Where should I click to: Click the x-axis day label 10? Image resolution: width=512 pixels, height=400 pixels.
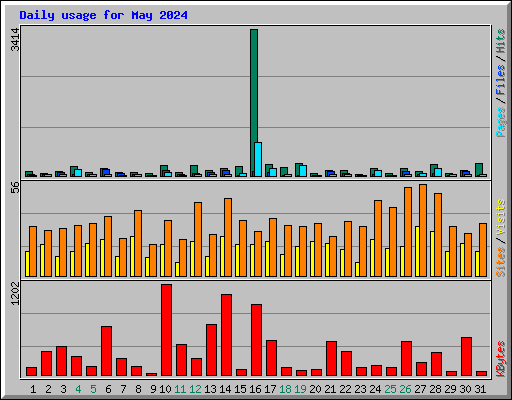pos(165,389)
